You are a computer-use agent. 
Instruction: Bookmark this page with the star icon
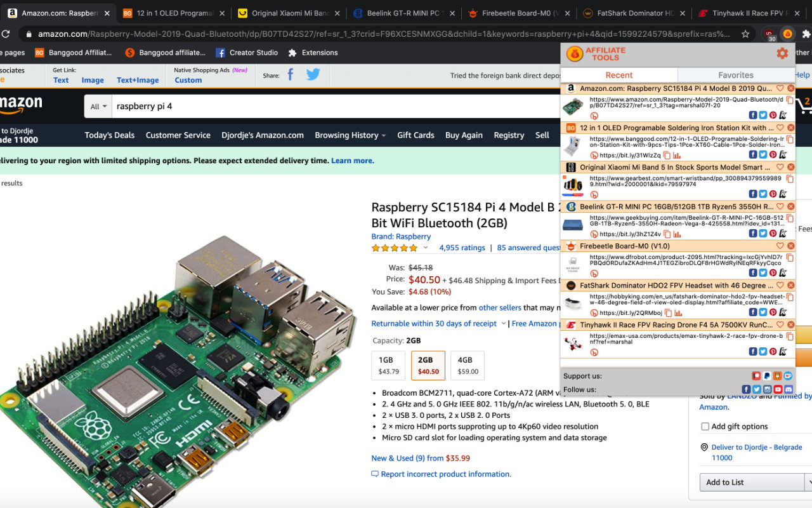coord(745,34)
